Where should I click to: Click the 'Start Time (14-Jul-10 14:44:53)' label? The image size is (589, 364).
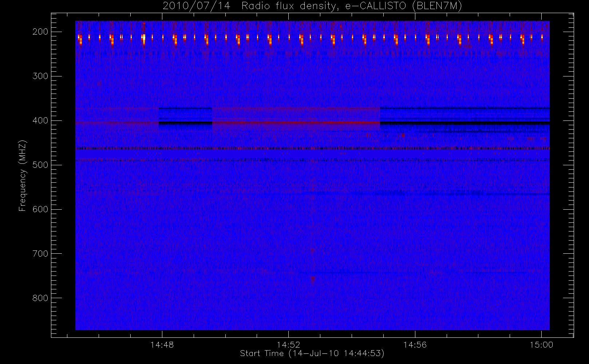(312, 353)
